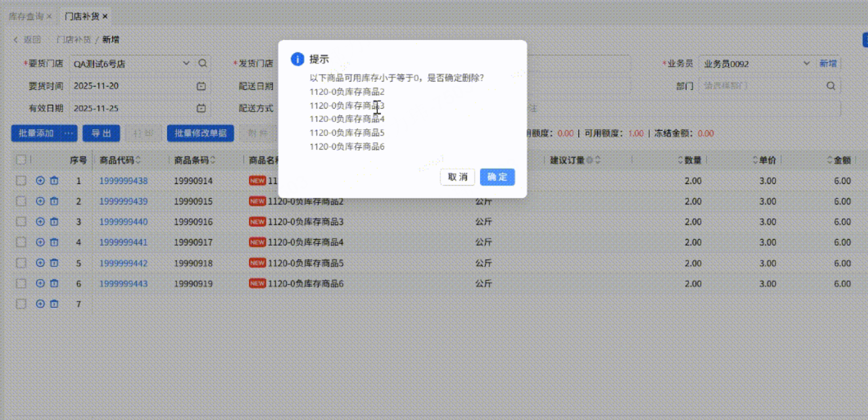Screen dimensions: 868x420
Task: Open product code link 1999999443
Action: pyautogui.click(x=124, y=284)
